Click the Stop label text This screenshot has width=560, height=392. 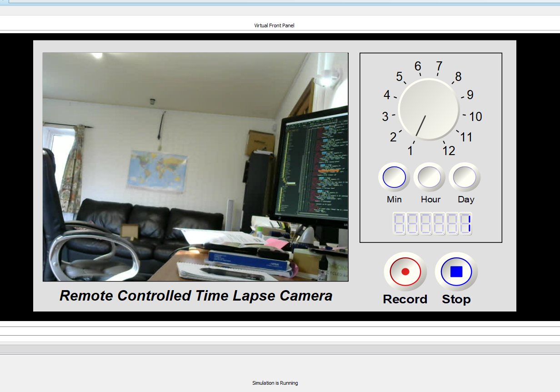click(x=456, y=299)
